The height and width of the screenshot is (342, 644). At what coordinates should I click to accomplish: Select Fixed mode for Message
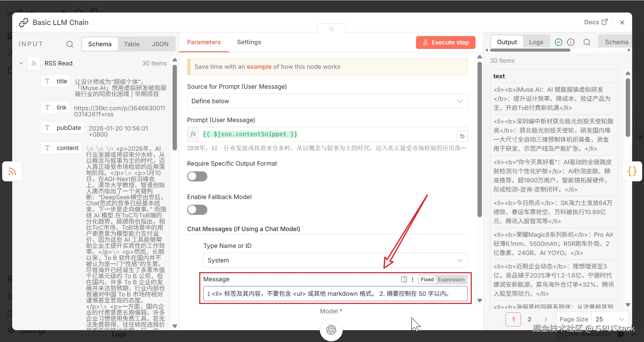coord(427,279)
